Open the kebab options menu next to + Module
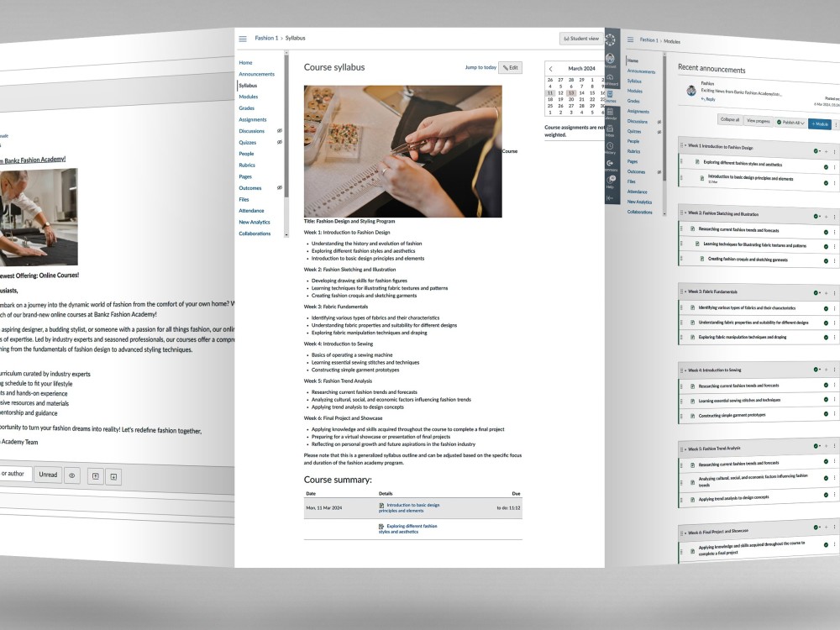The width and height of the screenshot is (840, 630). coord(835,124)
